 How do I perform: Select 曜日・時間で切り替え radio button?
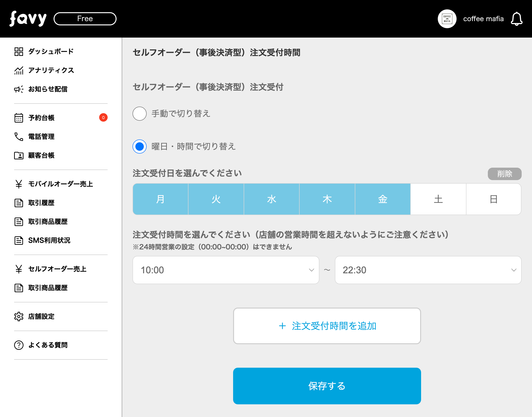[x=140, y=147]
